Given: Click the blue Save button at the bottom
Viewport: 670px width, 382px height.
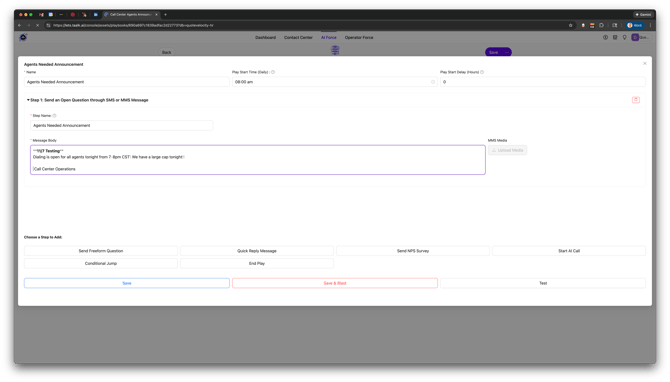Looking at the screenshot, I should click(x=127, y=283).
